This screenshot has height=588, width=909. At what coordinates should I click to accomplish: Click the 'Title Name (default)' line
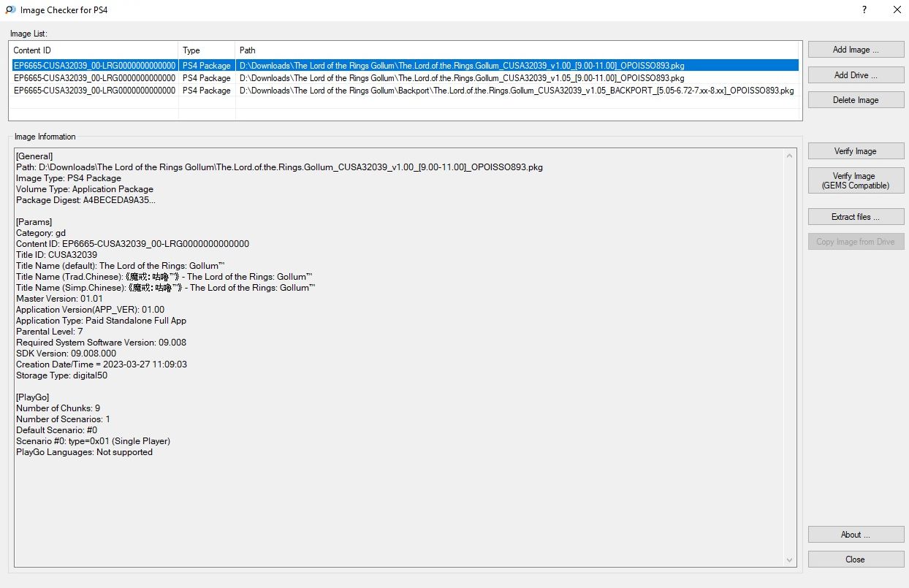[121, 266]
